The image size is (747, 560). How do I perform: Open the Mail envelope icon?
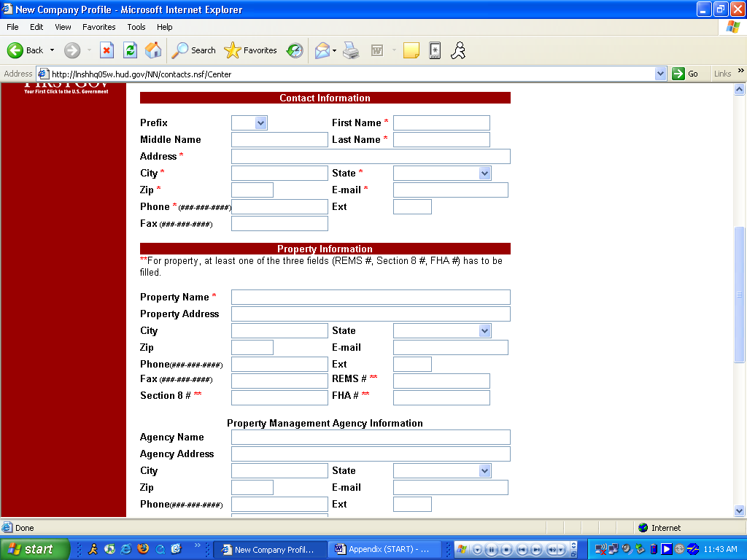click(322, 50)
